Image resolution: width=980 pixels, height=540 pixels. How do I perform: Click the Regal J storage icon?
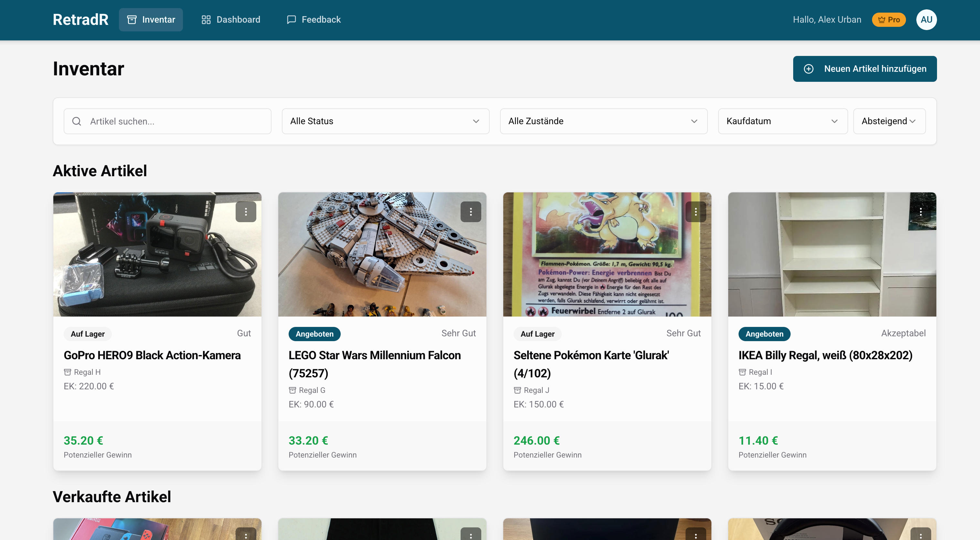[517, 390]
